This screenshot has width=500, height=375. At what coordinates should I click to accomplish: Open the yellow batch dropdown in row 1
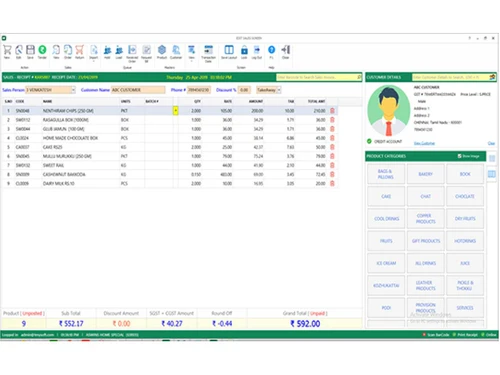(x=176, y=111)
